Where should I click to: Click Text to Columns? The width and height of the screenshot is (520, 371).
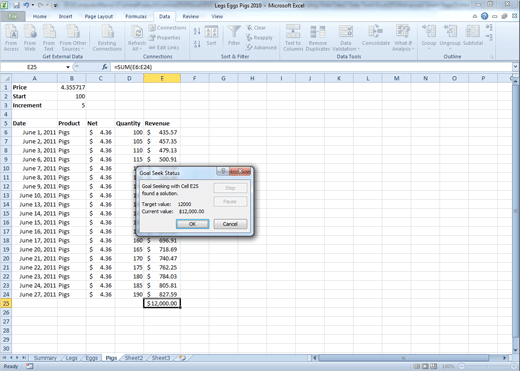293,38
